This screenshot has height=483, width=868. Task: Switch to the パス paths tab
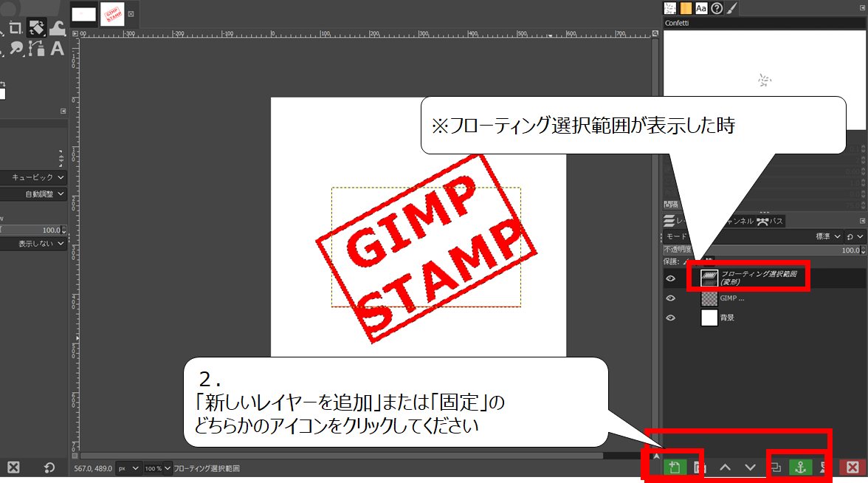[x=770, y=221]
